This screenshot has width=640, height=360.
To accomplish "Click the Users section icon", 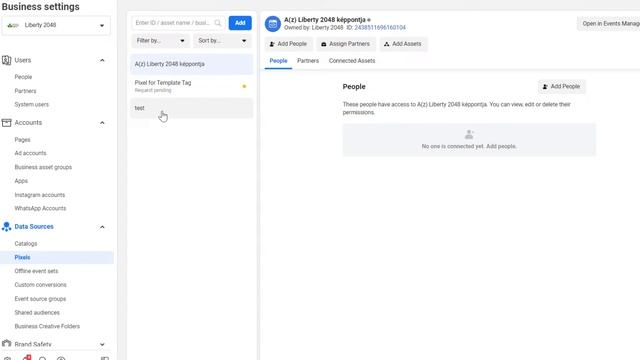I will click(7, 60).
